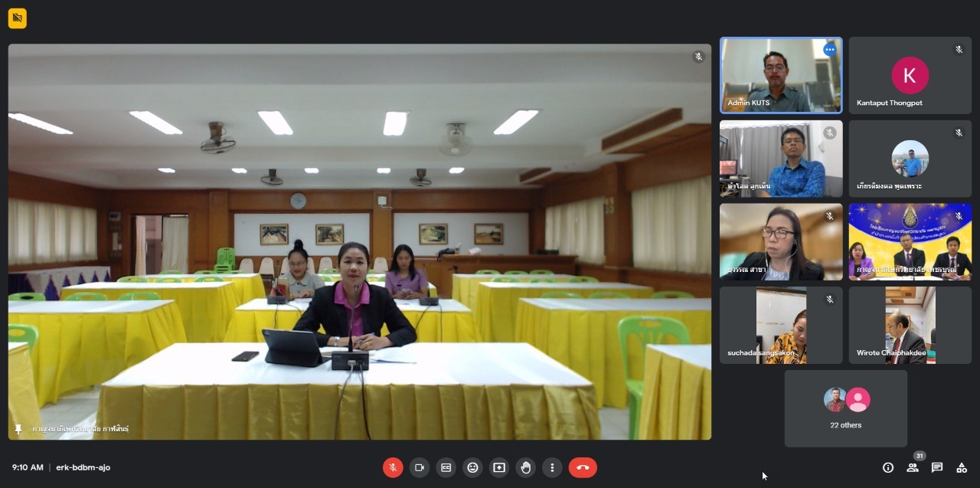Click the pin icon on the main video
This screenshot has height=488, width=980.
point(18,429)
